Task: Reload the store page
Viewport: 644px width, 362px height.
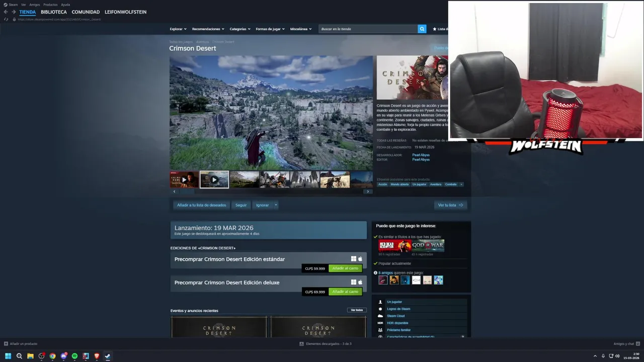Action: point(6,19)
